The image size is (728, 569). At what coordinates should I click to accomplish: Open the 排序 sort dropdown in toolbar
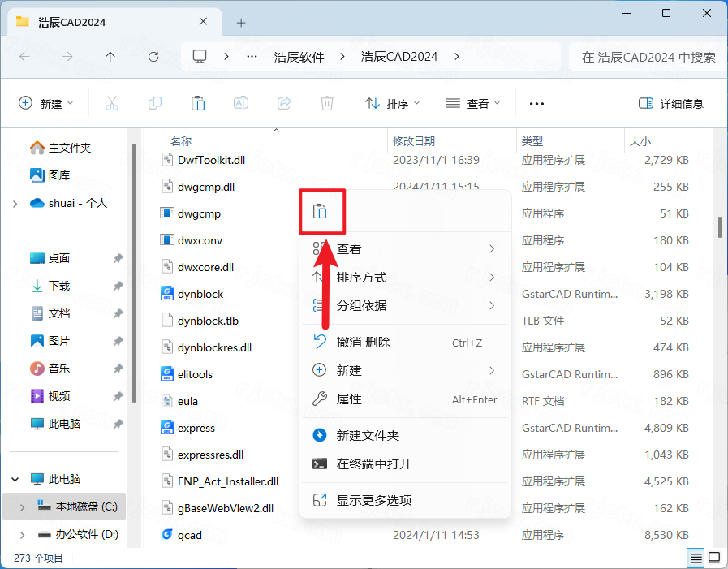point(393,103)
